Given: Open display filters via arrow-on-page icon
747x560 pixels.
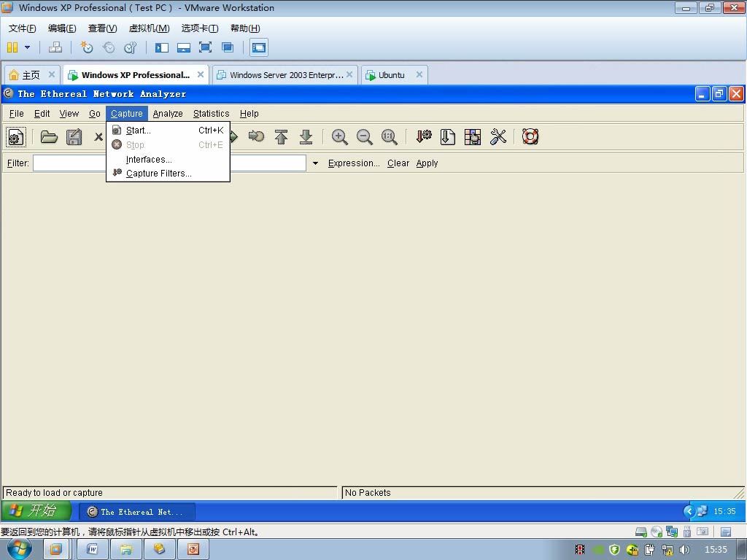Looking at the screenshot, I should point(447,137).
